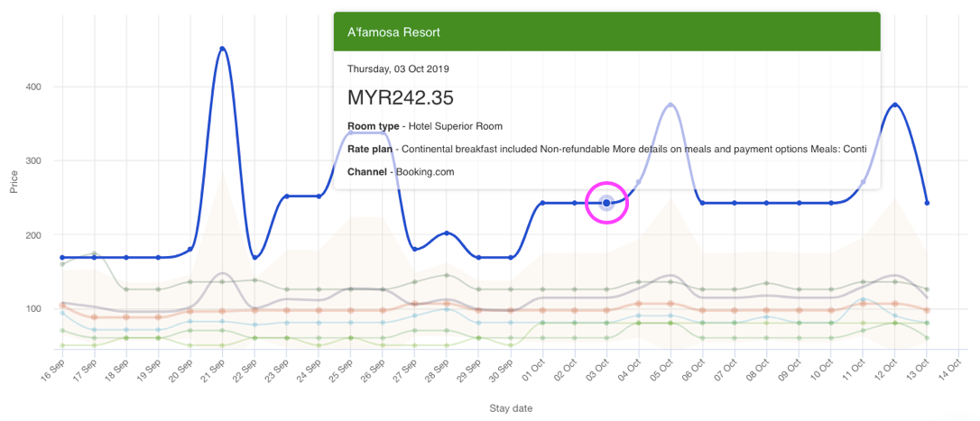Click the 'Stay date' x-axis title
This screenshot has width=980, height=421.
(x=511, y=408)
